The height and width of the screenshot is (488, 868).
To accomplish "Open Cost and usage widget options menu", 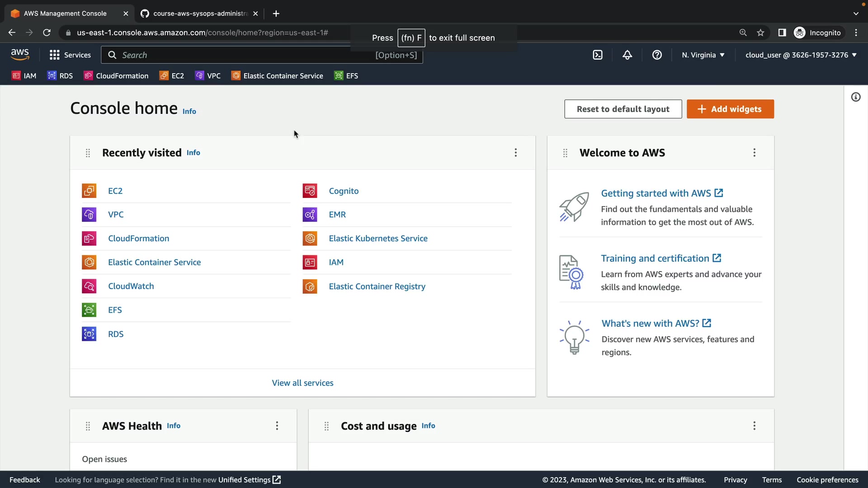I will 754,426.
